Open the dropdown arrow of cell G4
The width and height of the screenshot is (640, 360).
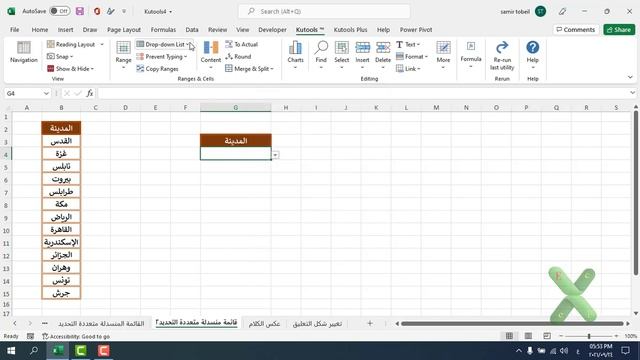276,155
